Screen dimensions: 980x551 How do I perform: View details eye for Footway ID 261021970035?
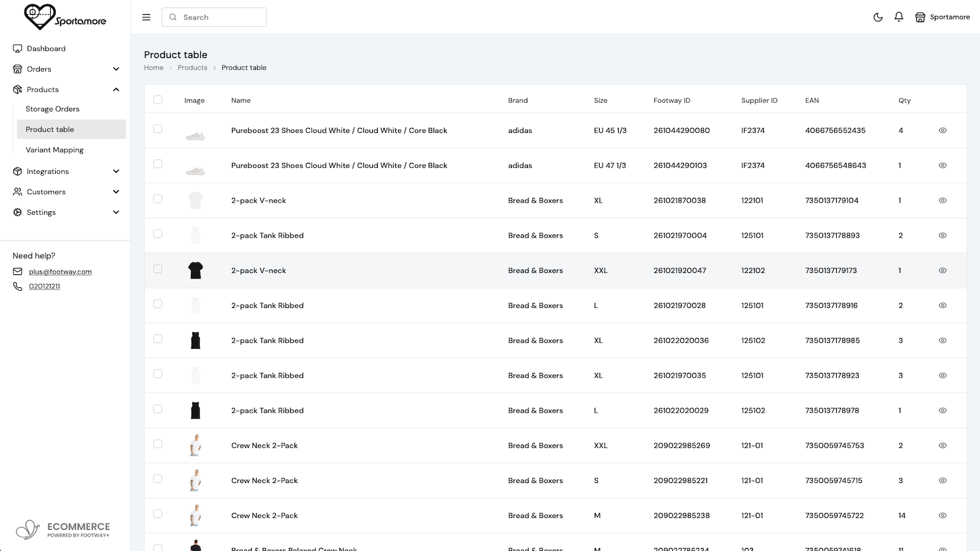943,375
